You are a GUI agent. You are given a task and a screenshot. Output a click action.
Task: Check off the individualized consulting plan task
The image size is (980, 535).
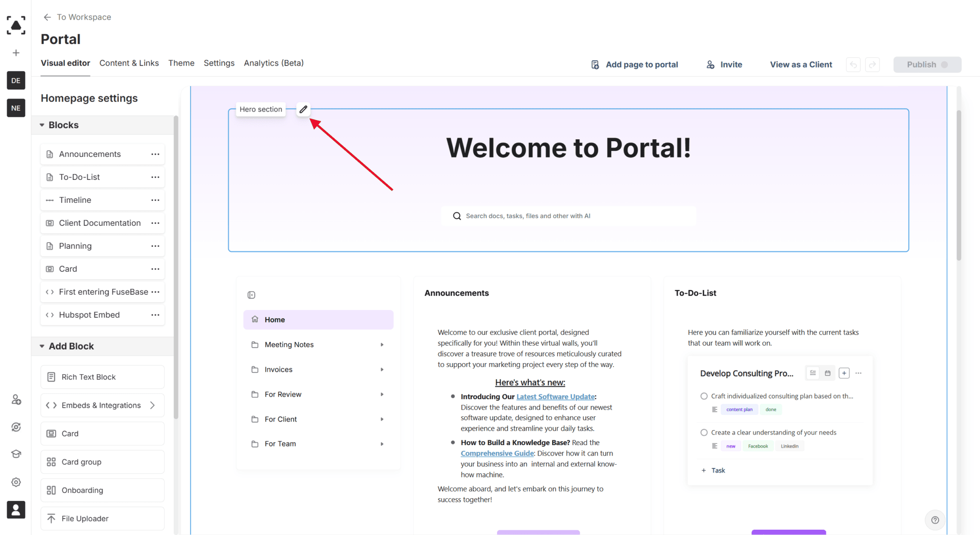coord(704,396)
